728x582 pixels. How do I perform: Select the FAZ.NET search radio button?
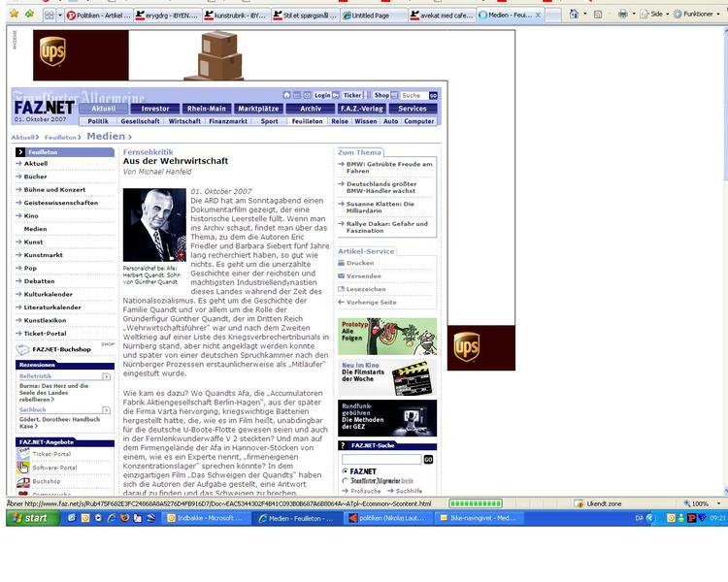(x=345, y=470)
